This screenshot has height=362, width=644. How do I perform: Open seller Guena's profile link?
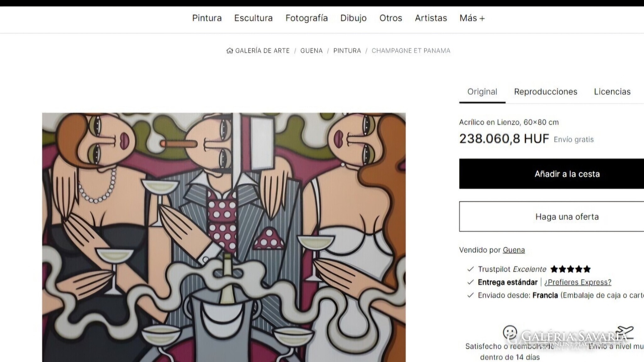pos(514,250)
